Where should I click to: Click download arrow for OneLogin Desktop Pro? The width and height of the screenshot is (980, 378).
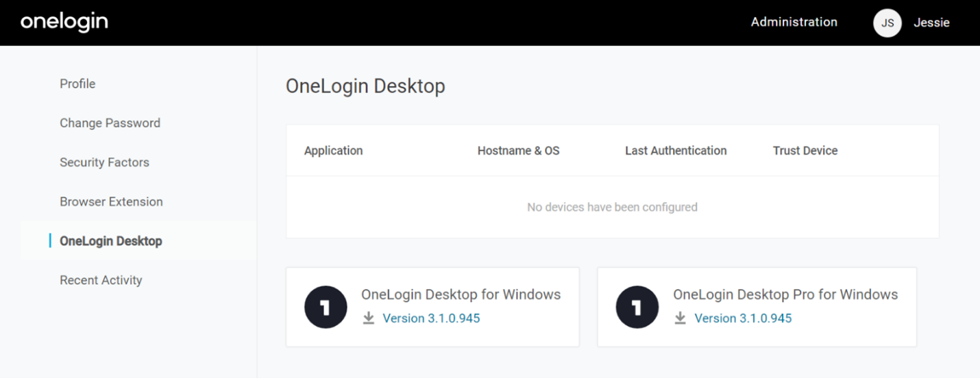pyautogui.click(x=680, y=318)
